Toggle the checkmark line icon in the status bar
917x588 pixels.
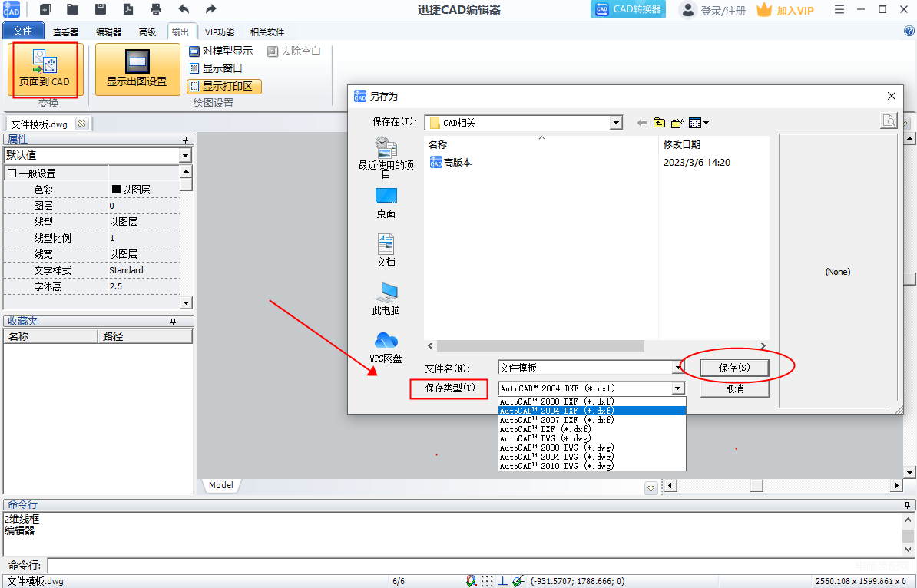tap(518, 581)
